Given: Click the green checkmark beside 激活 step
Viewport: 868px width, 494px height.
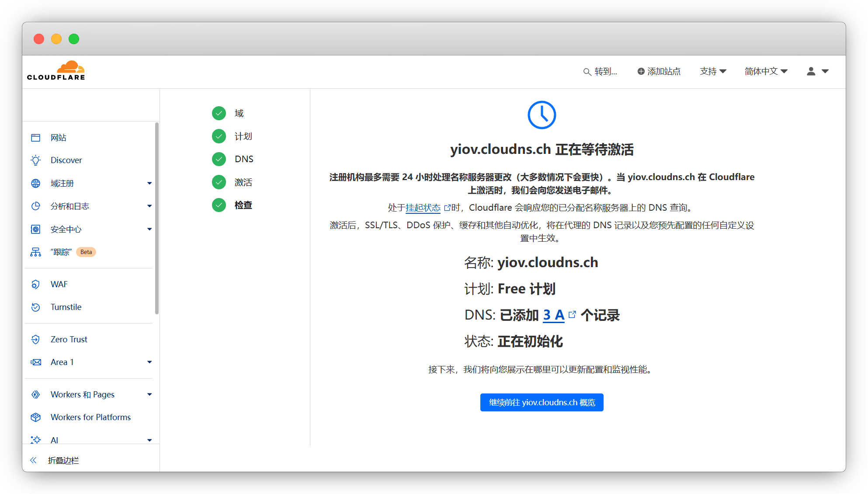Looking at the screenshot, I should [219, 182].
